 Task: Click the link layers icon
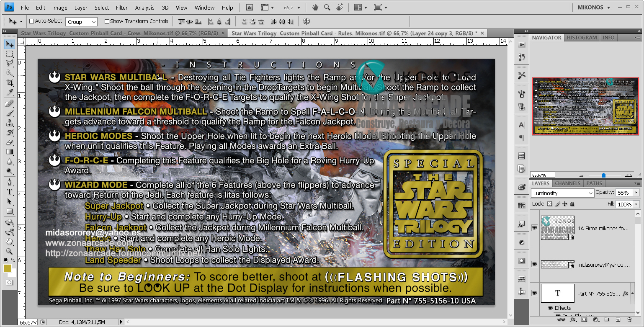(561, 320)
